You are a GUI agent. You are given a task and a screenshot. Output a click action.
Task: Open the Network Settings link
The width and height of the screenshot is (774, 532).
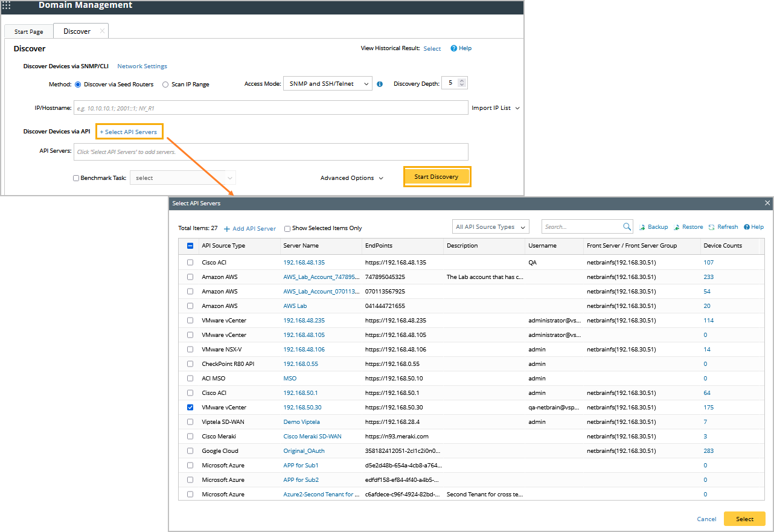pos(142,66)
